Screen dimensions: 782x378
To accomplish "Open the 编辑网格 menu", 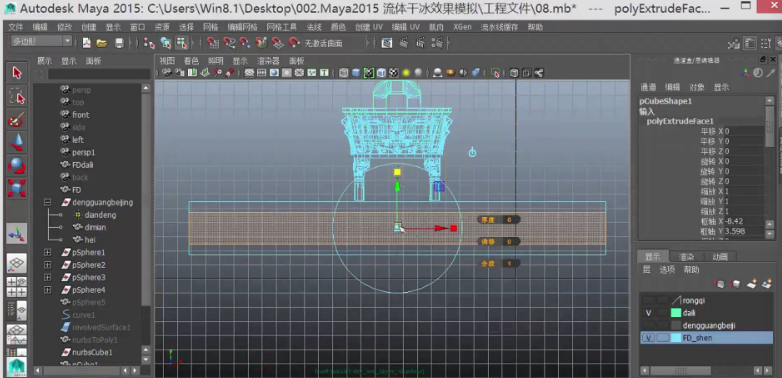I will point(242,27).
